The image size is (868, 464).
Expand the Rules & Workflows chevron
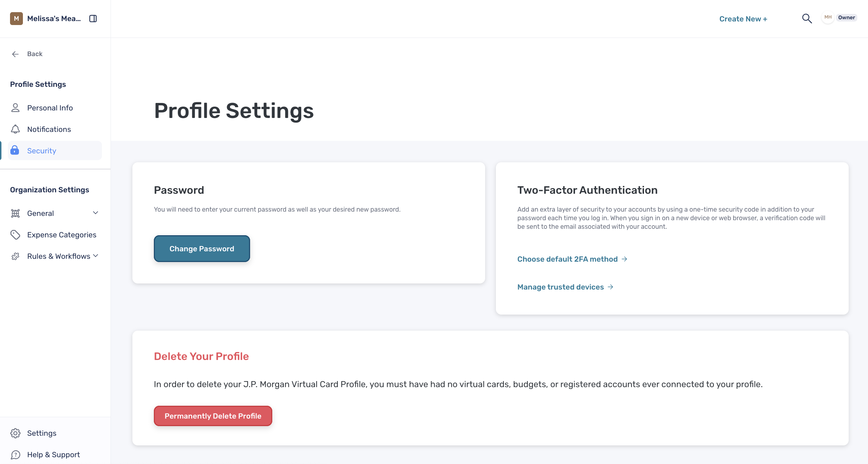coord(96,256)
